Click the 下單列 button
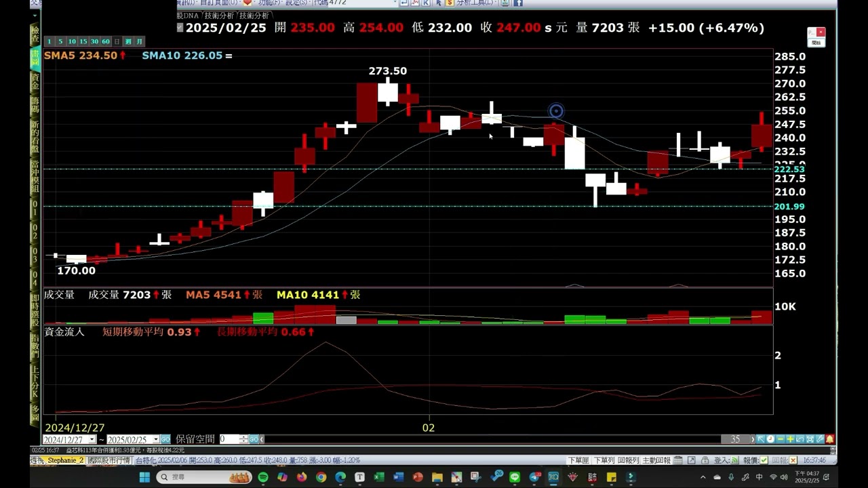This screenshot has height=488, width=868. tap(604, 460)
